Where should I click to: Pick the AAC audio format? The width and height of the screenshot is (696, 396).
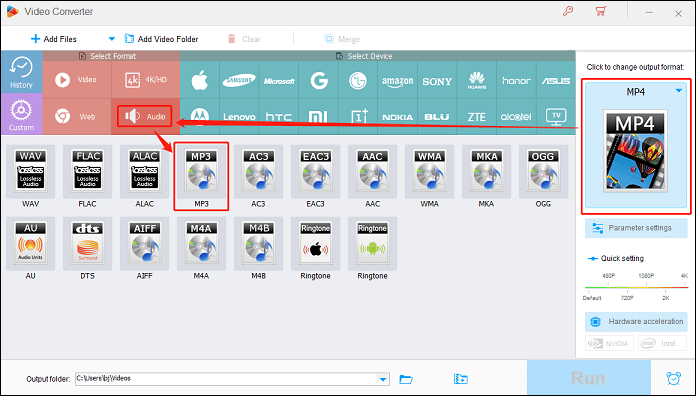click(372, 171)
